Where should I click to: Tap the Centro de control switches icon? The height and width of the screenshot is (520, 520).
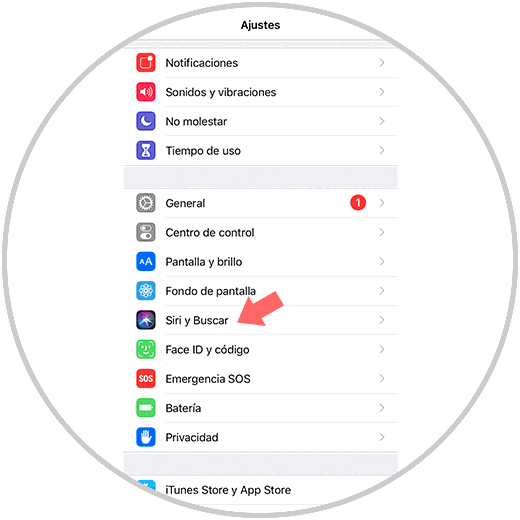click(x=146, y=232)
